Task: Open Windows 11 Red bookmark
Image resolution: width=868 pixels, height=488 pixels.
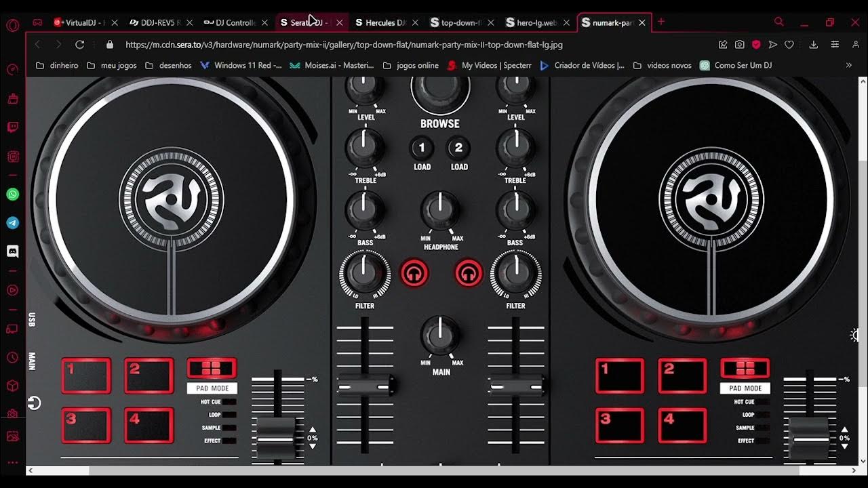Action: (x=241, y=66)
